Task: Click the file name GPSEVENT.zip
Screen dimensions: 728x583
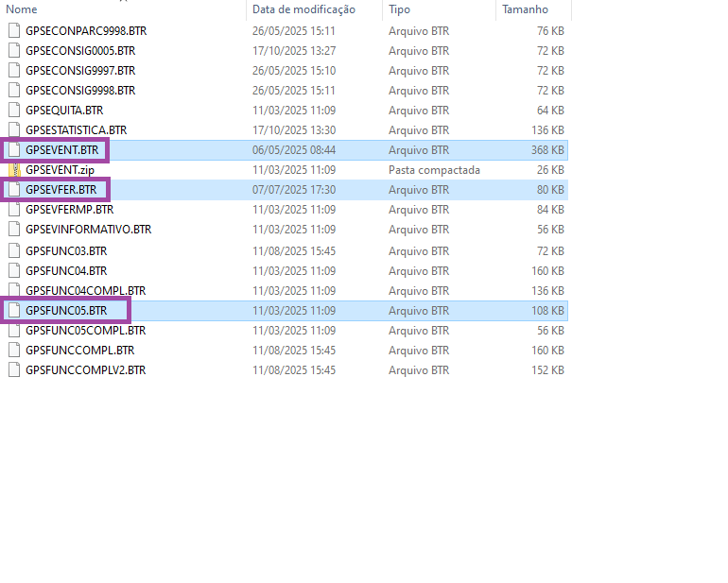Action: [x=60, y=170]
